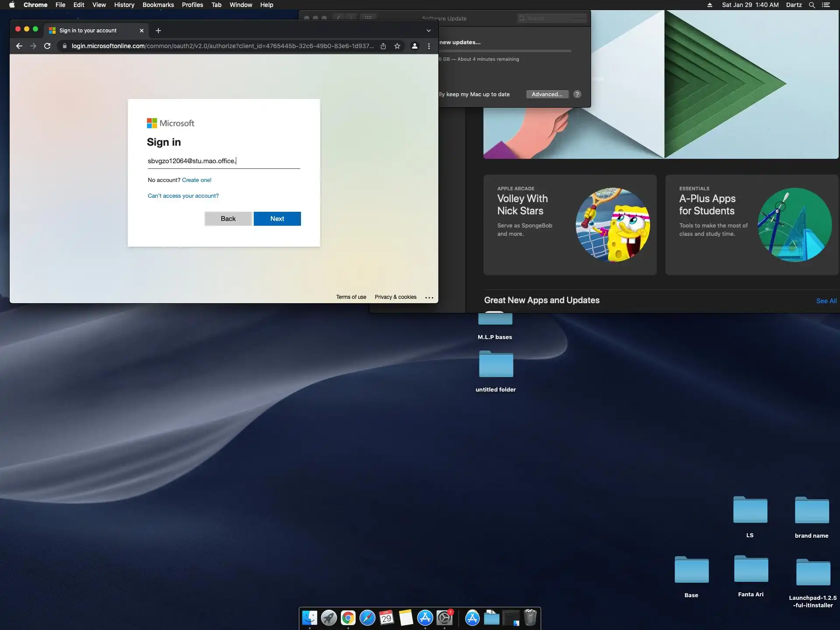Open the Bookmarks menu
This screenshot has height=630, width=840.
click(x=158, y=5)
